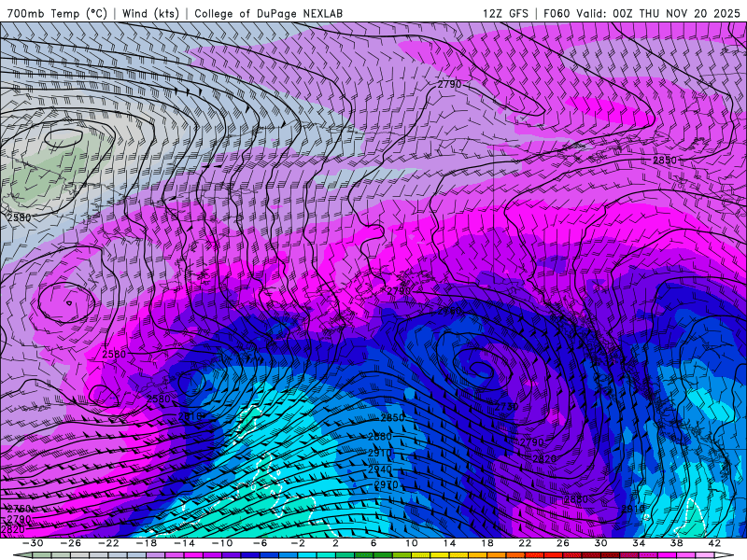Click the -2 value on the color scale

tap(297, 543)
